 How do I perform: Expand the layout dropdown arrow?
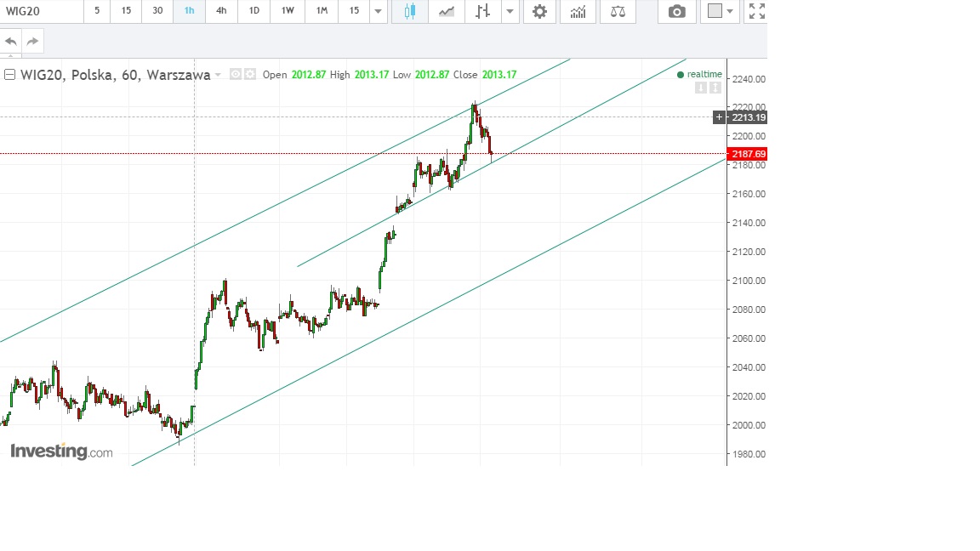[730, 12]
